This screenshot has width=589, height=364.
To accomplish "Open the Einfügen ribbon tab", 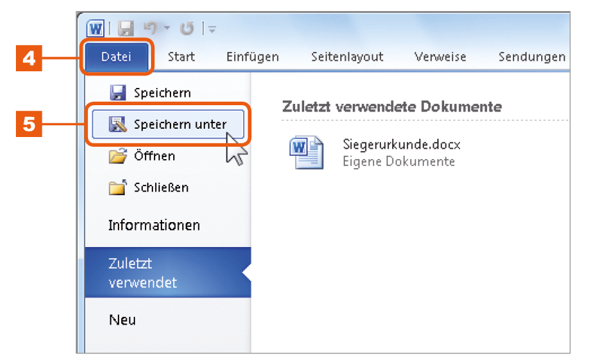I will point(252,57).
